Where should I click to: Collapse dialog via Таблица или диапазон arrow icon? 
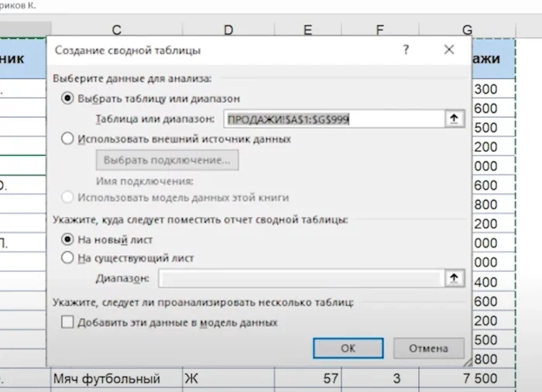pos(455,119)
